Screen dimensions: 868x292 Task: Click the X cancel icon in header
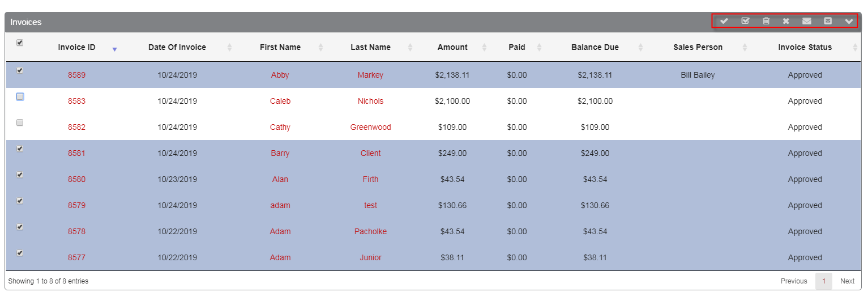tap(786, 22)
